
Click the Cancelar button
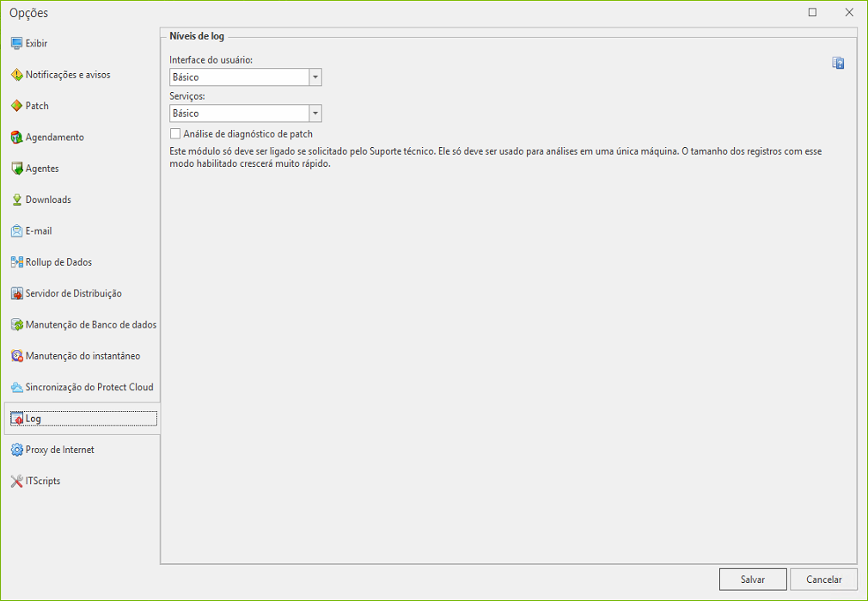coord(823,580)
